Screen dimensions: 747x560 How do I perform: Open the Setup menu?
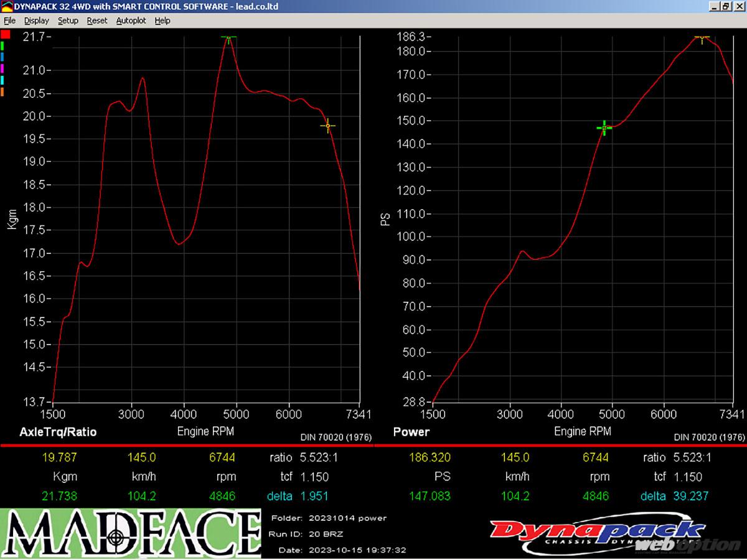click(x=68, y=21)
